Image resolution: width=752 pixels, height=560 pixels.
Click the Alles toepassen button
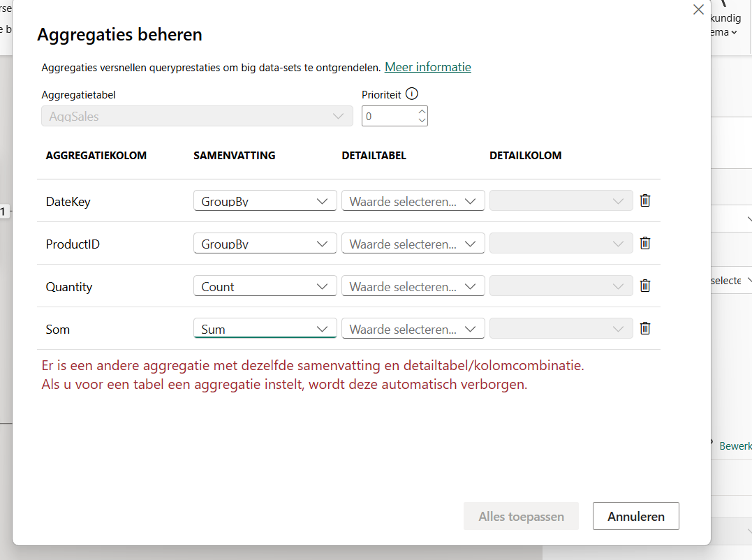tap(521, 517)
